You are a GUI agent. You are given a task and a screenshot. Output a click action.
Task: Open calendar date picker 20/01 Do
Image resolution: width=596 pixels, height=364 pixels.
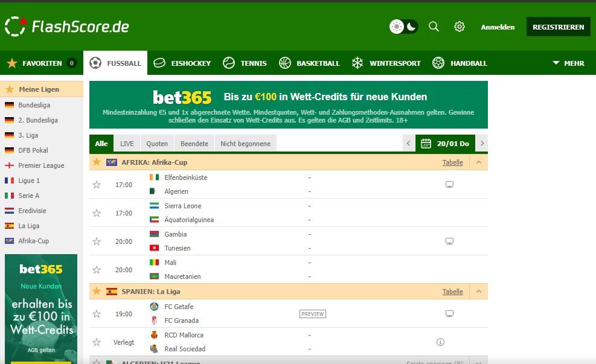(445, 144)
